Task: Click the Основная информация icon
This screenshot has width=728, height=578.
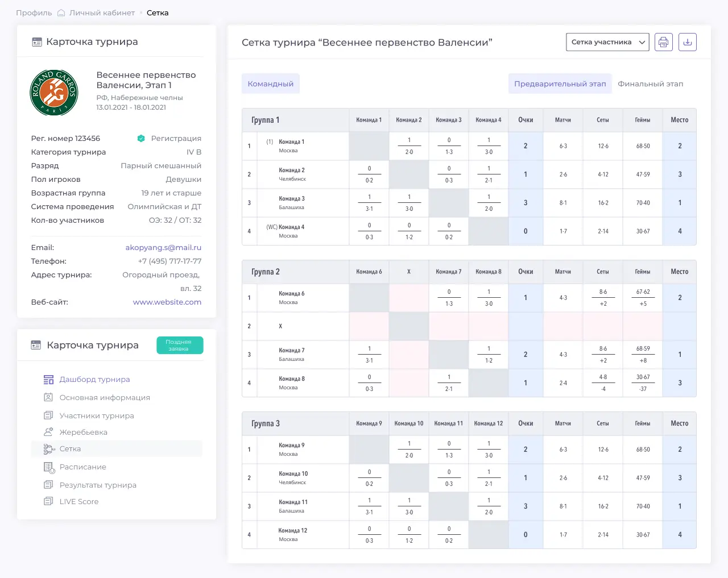Action: tap(48, 397)
